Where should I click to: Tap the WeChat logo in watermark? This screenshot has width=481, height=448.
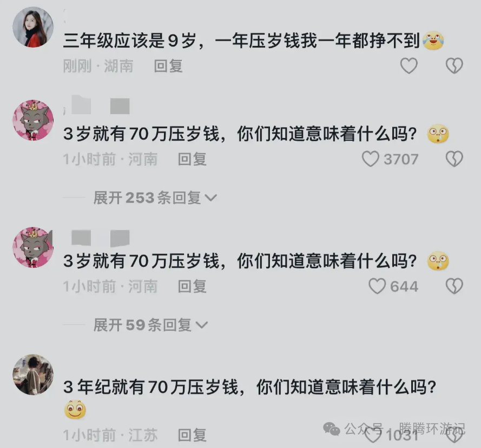click(x=332, y=429)
